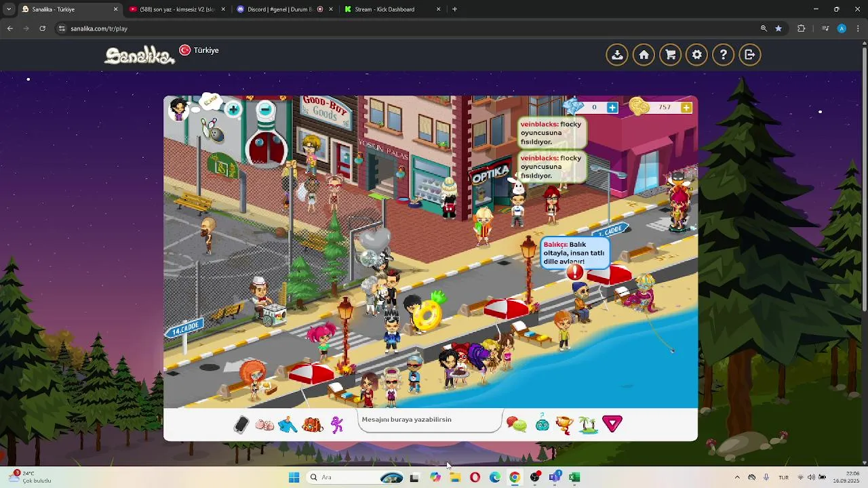Expand the pink triangle menu button

pos(612,424)
